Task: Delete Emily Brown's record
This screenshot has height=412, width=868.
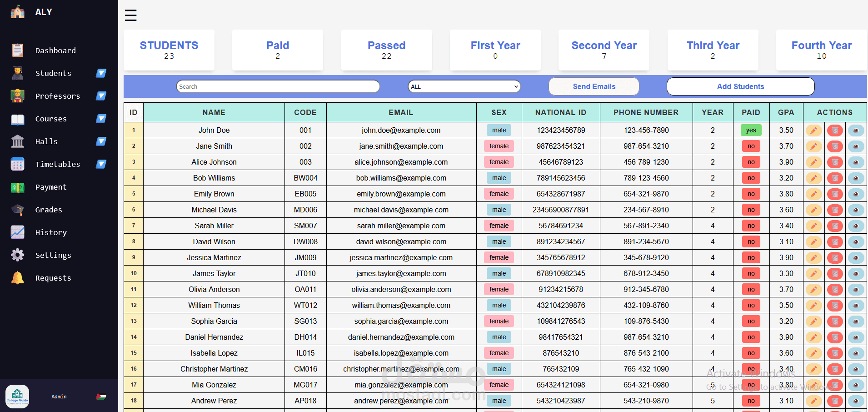Action: (835, 194)
